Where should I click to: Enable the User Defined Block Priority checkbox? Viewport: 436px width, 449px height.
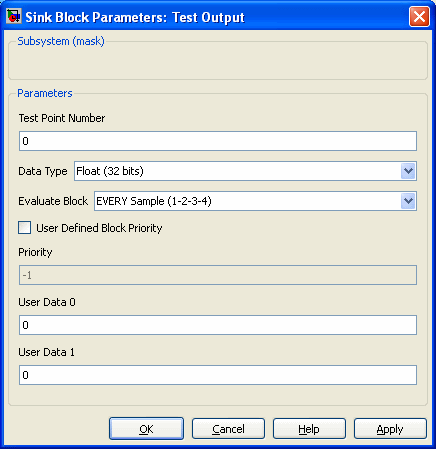click(x=25, y=228)
